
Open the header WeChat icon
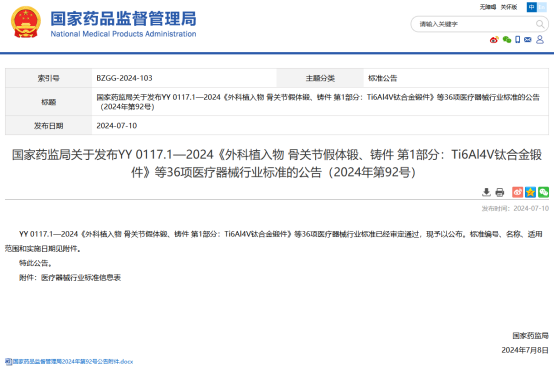[x=507, y=40]
